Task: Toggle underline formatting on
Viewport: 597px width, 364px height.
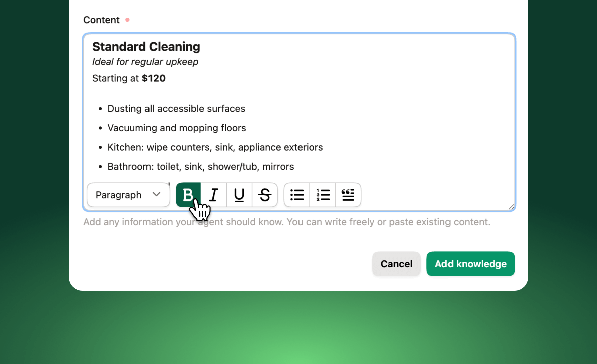Action: 239,195
